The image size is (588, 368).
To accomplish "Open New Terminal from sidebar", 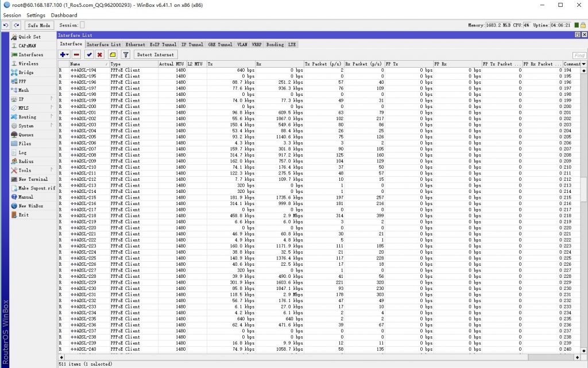I will tap(33, 179).
